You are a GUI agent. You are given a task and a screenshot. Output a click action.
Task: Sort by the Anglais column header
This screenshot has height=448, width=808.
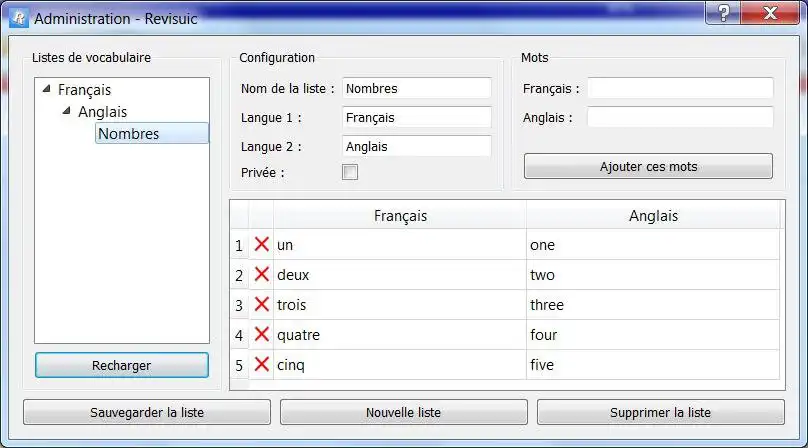pos(653,215)
